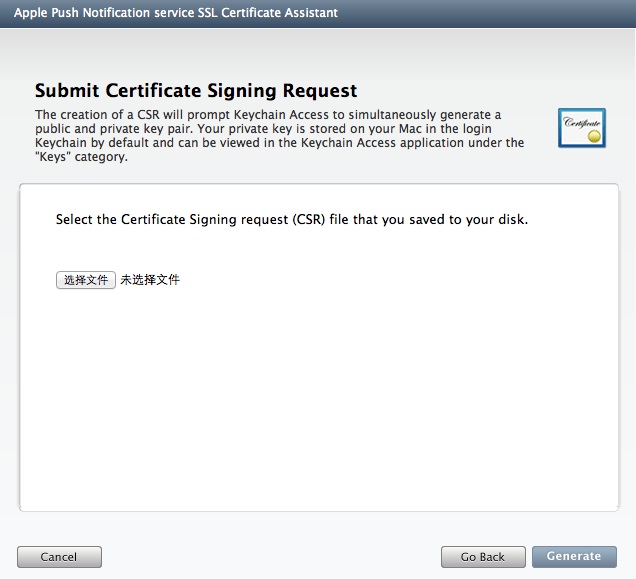Screen dimensions: 636x579
Task: Select the Submit Certificate Signing Request heading
Action: tap(196, 91)
